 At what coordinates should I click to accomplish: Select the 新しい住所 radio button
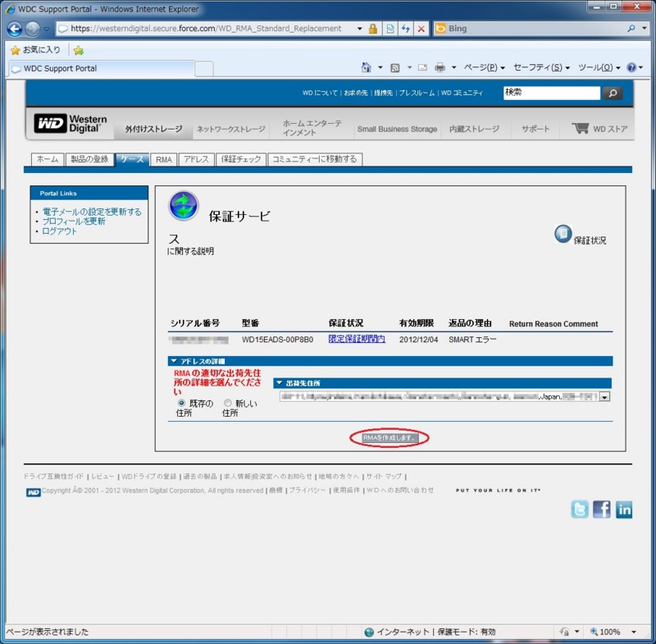(x=228, y=403)
